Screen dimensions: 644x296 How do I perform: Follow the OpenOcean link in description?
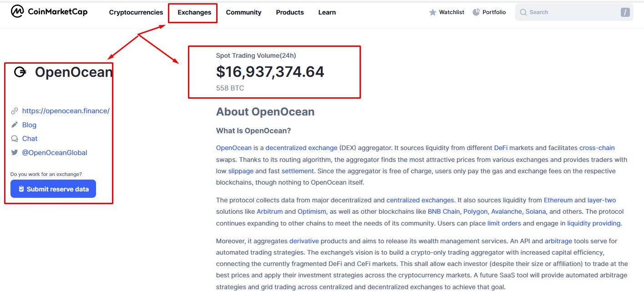pos(234,148)
